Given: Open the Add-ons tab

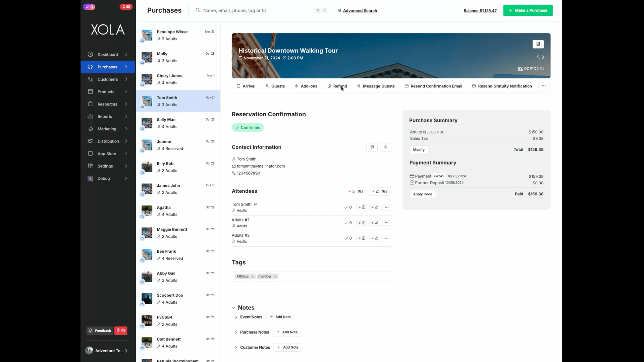Looking at the screenshot, I should pyautogui.click(x=306, y=86).
